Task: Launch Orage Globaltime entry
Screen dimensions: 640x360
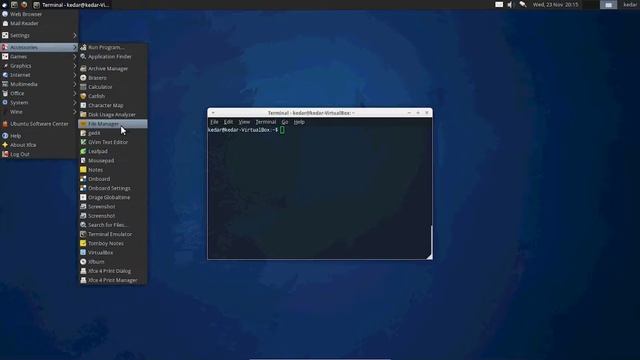Action: click(113, 197)
